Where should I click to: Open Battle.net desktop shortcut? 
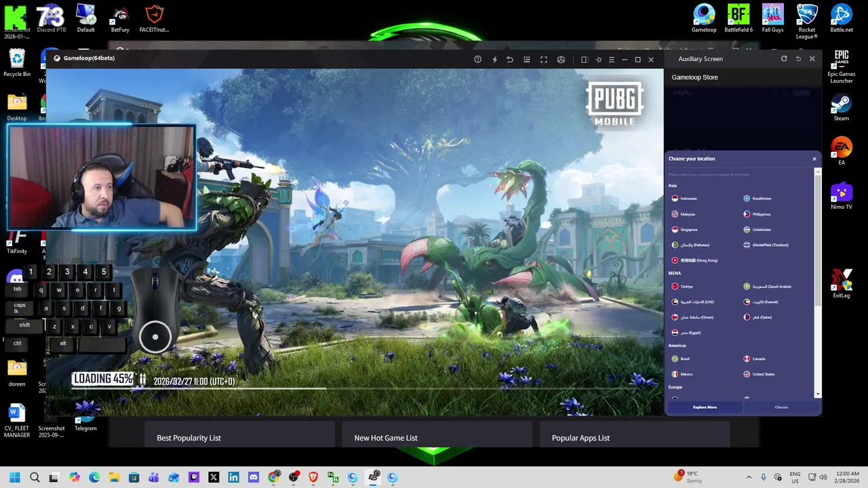click(842, 18)
